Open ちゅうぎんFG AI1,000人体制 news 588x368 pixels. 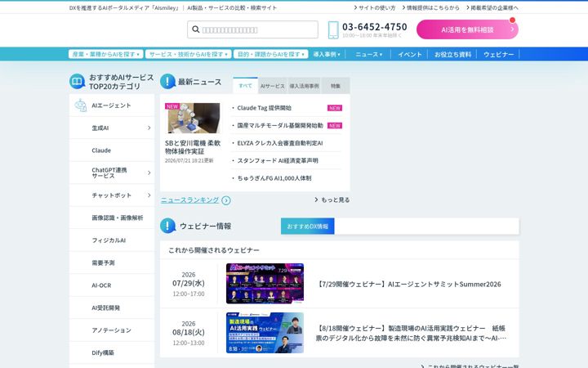(274, 178)
